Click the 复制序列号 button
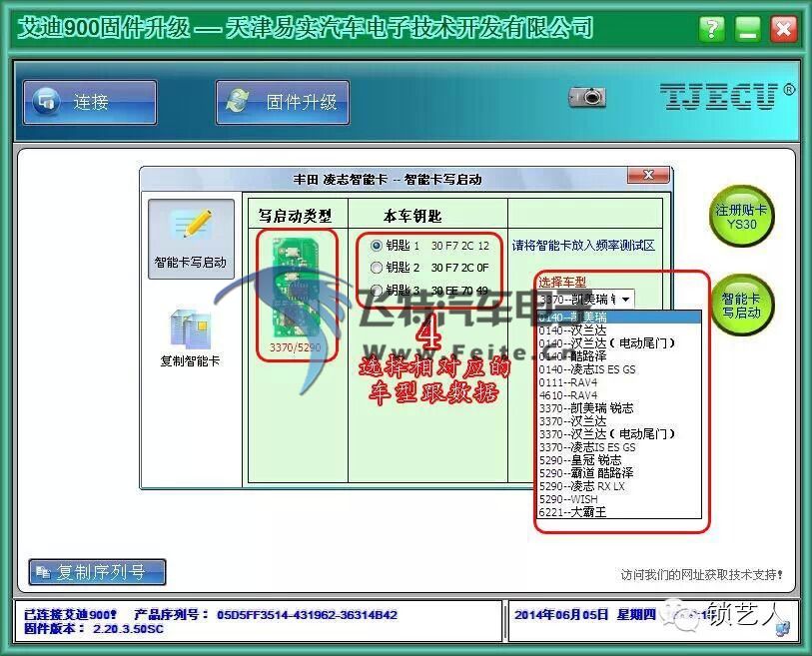 97,572
